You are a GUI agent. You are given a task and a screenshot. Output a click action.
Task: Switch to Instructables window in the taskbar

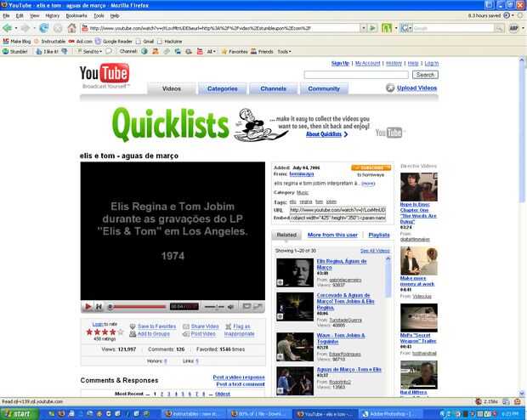(193, 414)
